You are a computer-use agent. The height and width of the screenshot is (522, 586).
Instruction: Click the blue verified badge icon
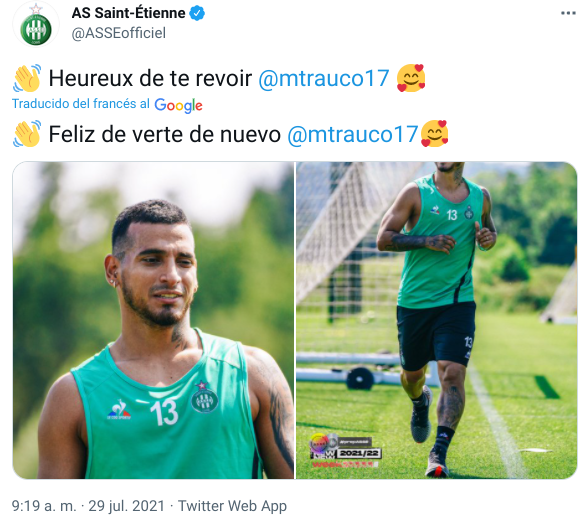click(x=197, y=13)
